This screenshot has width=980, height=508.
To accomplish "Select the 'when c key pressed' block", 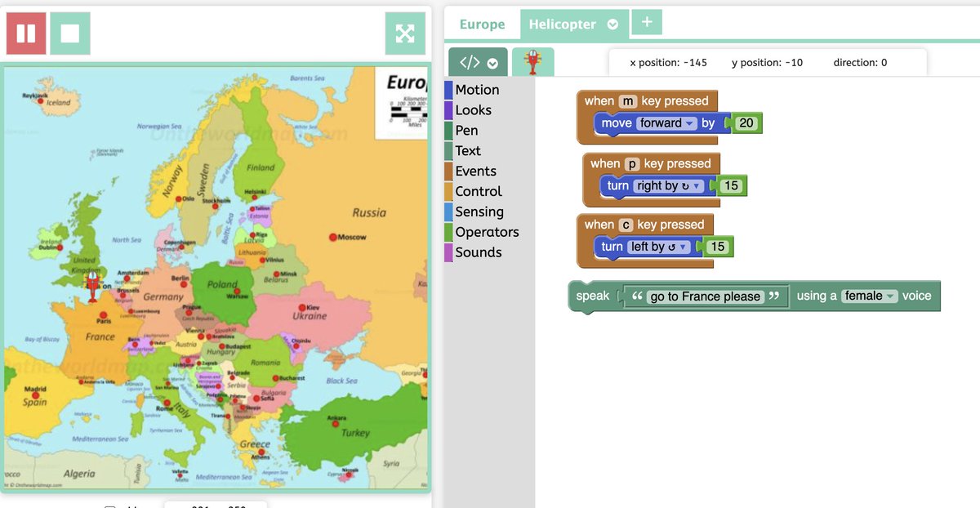I will pos(644,225).
